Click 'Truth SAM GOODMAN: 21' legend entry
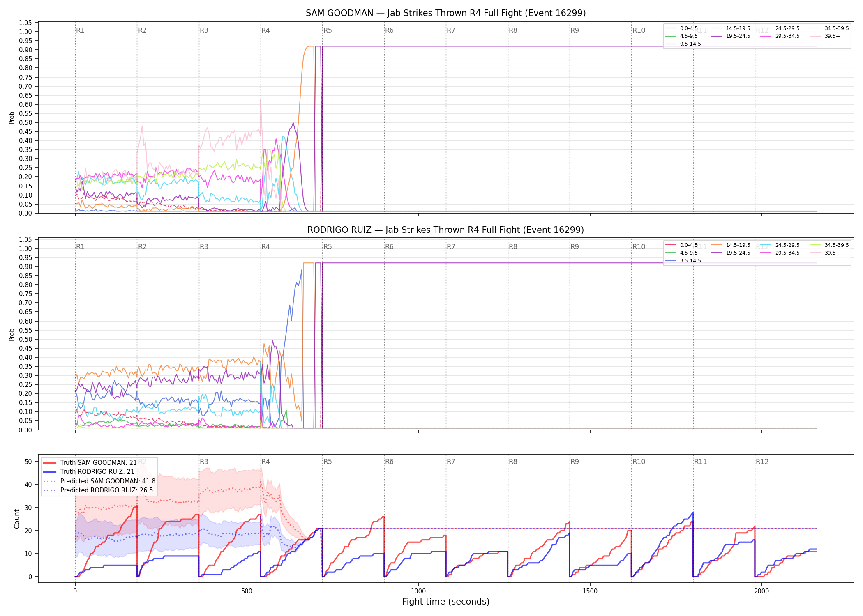Screen dimensions: 863x616 click(90, 463)
